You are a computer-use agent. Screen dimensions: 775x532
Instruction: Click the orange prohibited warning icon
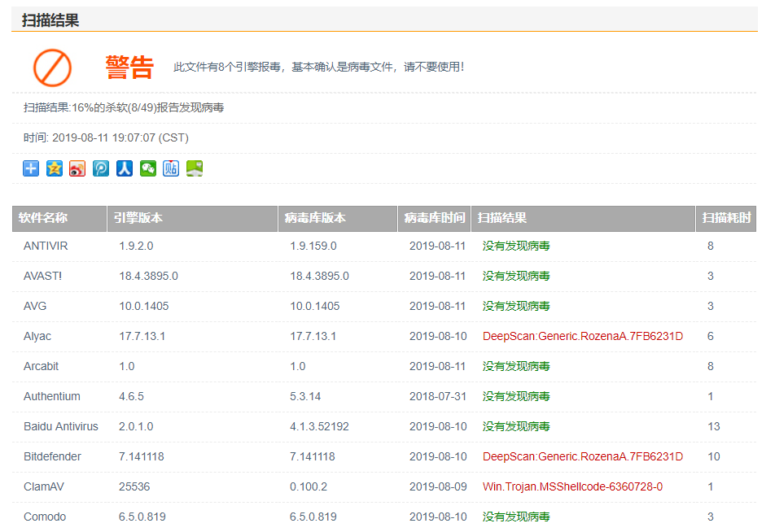click(52, 68)
